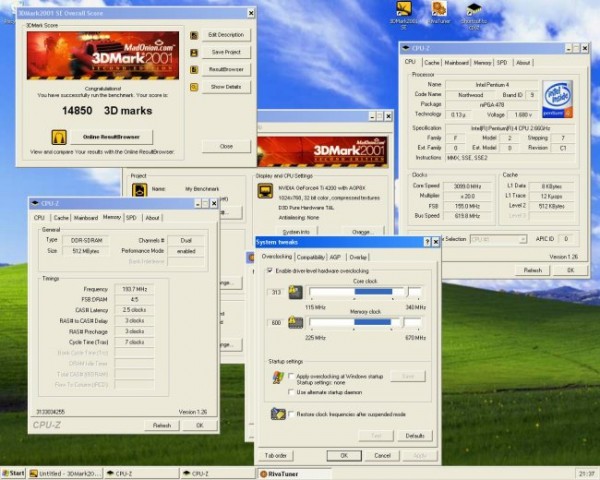The image size is (600, 480).
Task: Click the Intel Pentium 4 logo in CPU-Z
Action: click(558, 99)
